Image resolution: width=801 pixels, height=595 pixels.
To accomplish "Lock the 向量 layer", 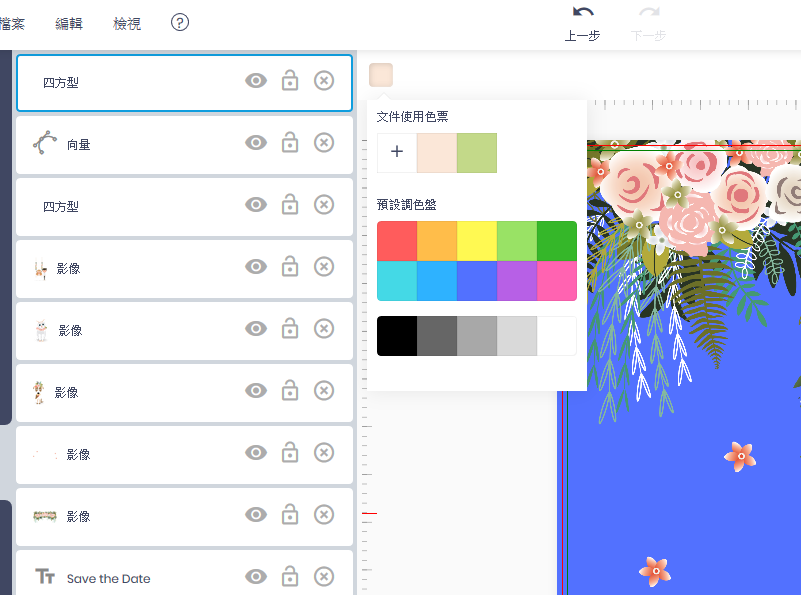I will click(290, 142).
